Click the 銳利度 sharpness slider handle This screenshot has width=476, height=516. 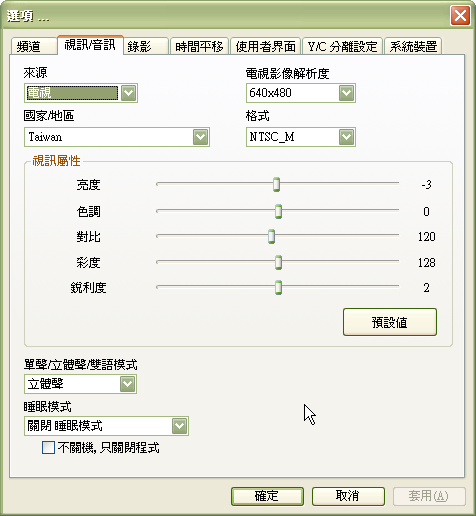[278, 287]
